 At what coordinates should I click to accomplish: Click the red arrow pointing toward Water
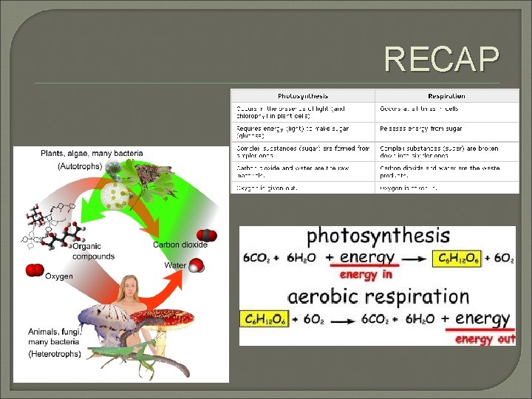click(163, 290)
